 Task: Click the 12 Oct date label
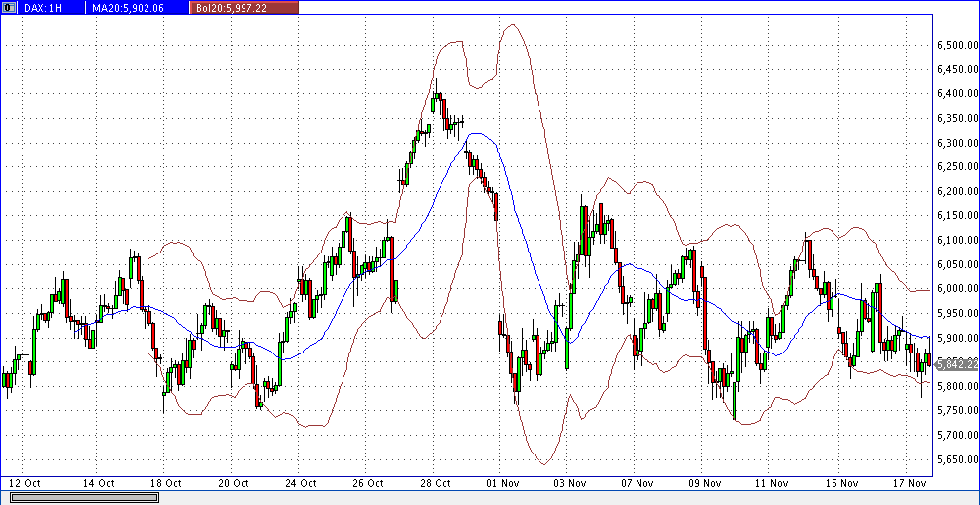click(x=25, y=483)
